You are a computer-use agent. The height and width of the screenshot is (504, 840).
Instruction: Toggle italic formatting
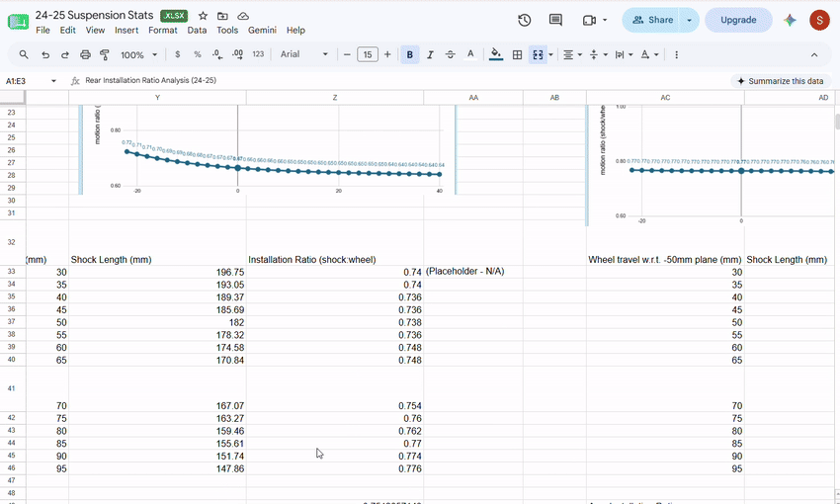430,54
